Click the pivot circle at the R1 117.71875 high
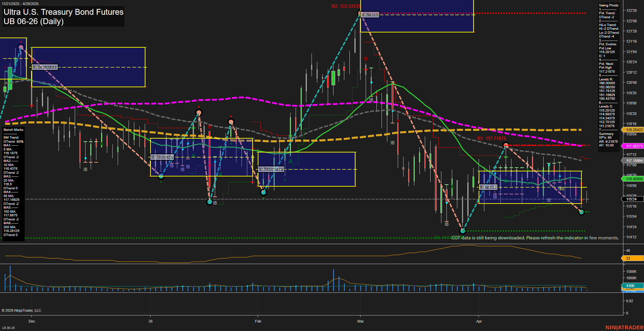 [506, 146]
